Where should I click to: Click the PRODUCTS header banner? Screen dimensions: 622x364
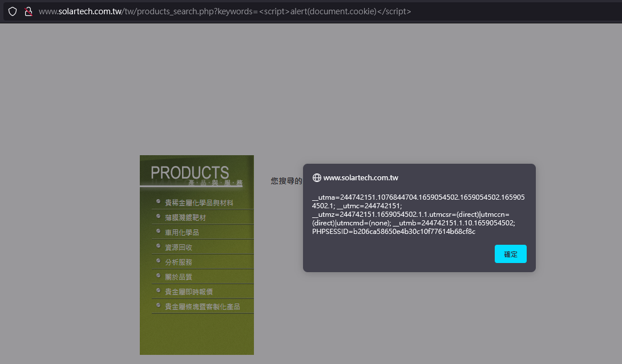(x=197, y=171)
